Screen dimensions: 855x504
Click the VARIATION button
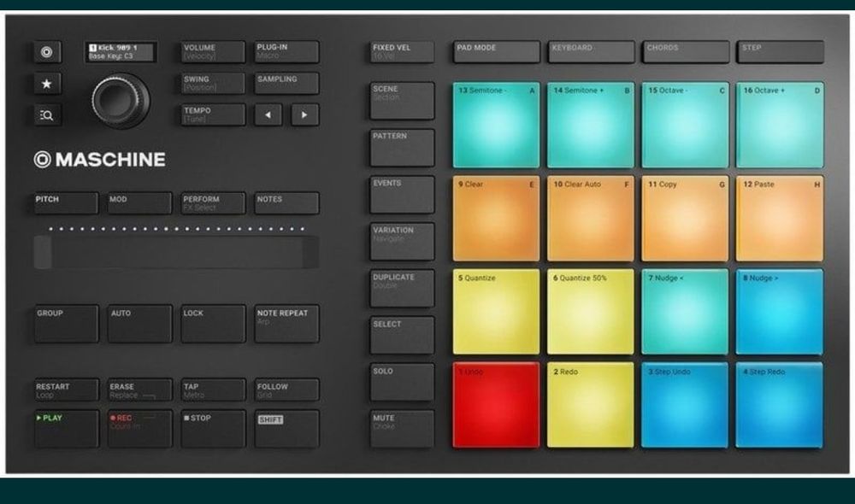coord(402,242)
